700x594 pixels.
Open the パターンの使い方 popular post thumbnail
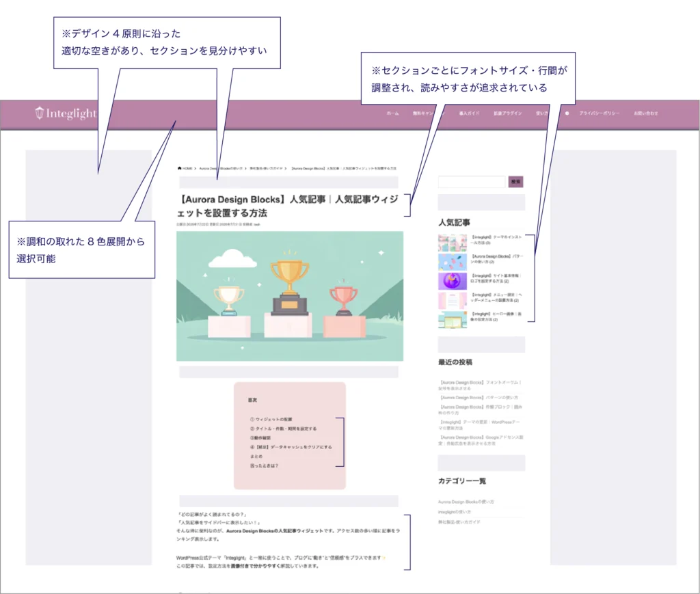[x=452, y=262]
